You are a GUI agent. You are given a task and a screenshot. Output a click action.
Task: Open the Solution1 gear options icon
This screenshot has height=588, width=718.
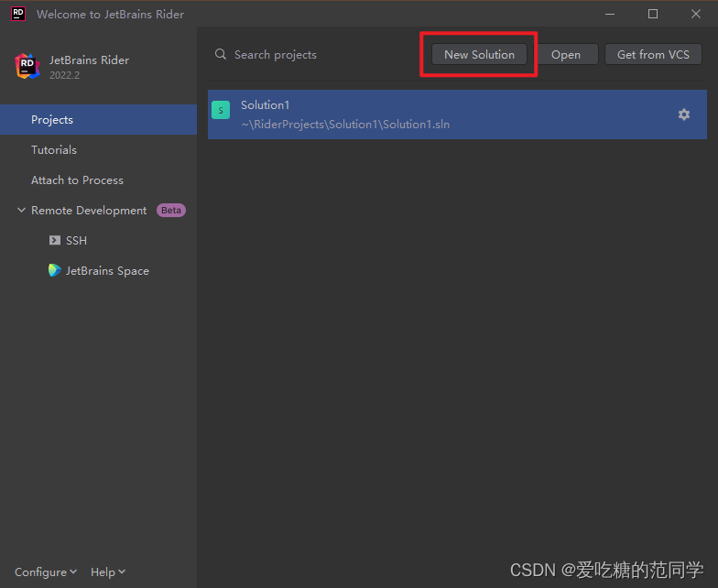pos(683,114)
